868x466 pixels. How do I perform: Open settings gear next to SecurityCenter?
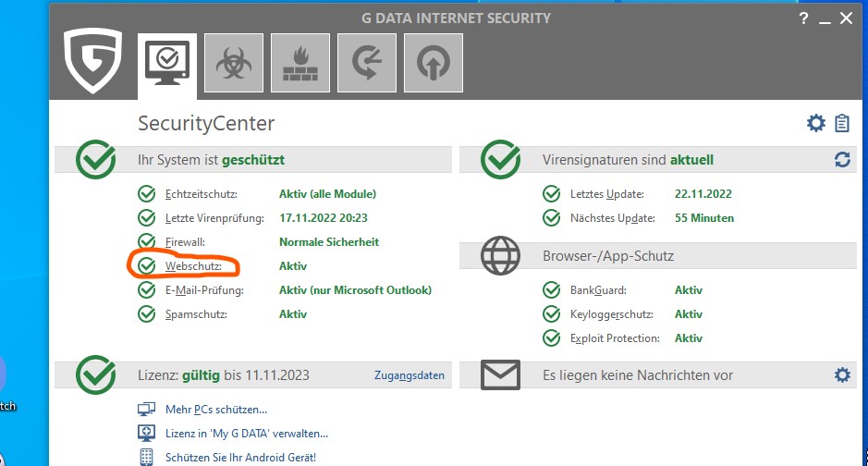pyautogui.click(x=815, y=123)
